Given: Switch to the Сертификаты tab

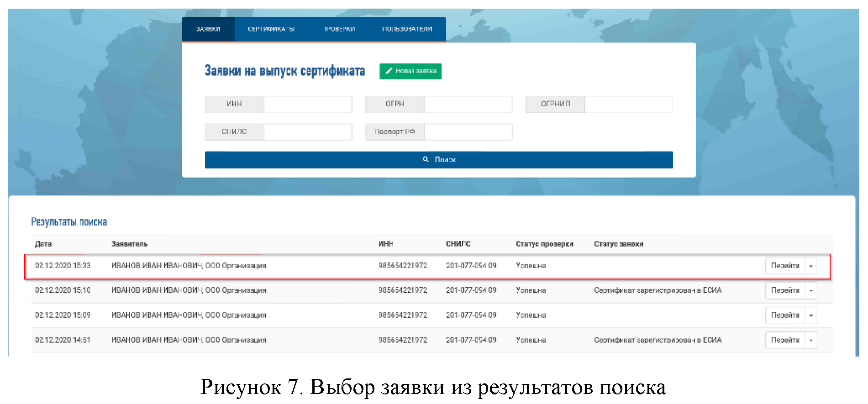Looking at the screenshot, I should point(271,29).
